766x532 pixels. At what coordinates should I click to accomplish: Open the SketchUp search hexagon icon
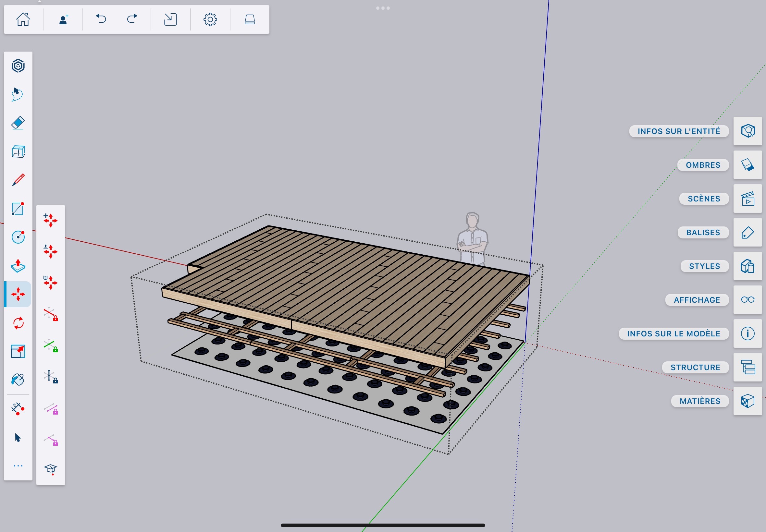(x=18, y=66)
